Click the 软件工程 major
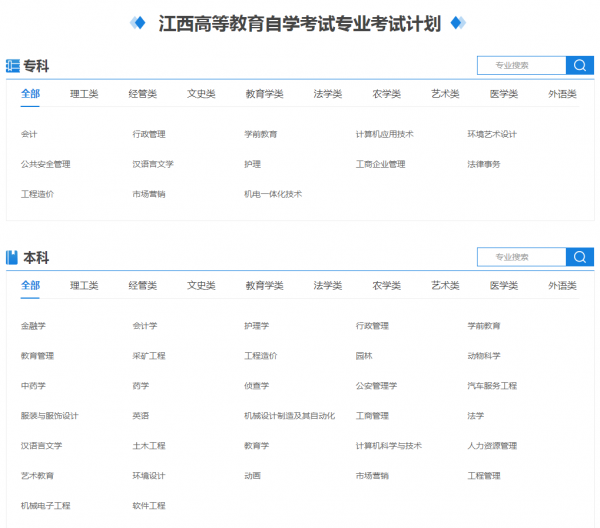600x528 pixels. point(149,506)
